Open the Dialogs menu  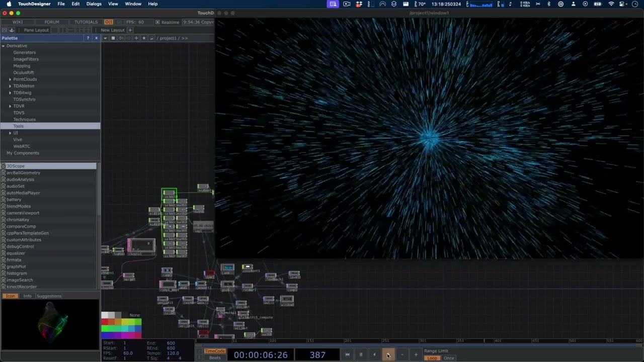click(x=94, y=4)
